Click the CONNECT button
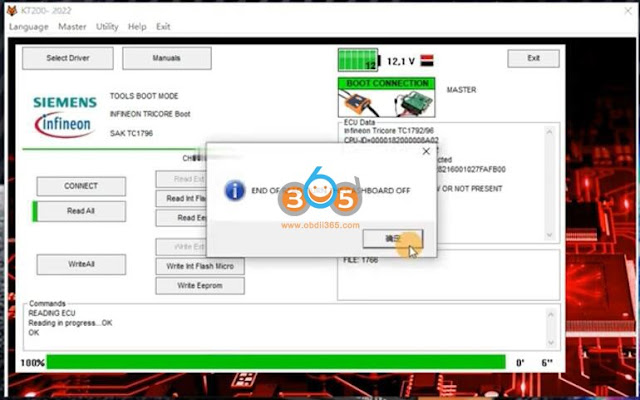The width and height of the screenshot is (640, 400). click(81, 186)
